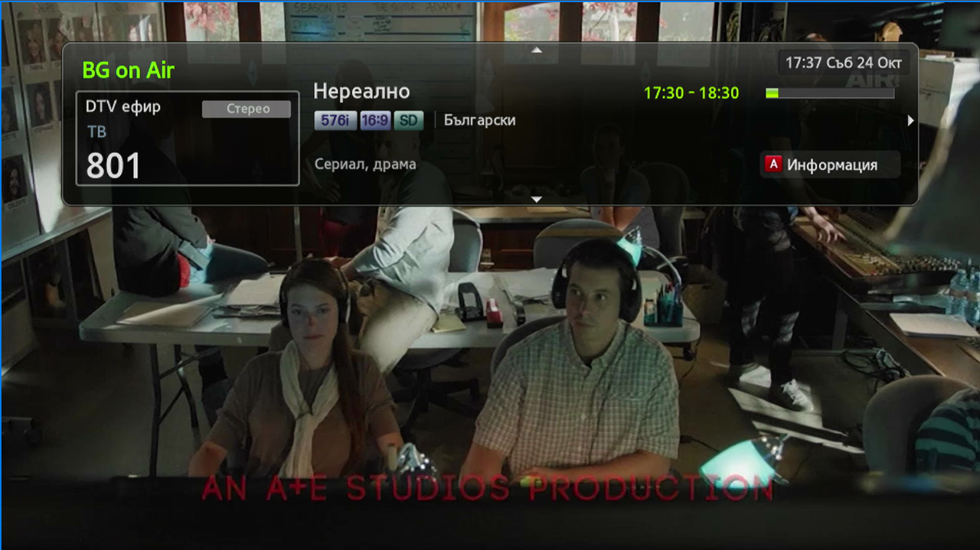Click the DTV ефир source label
The height and width of the screenshot is (550, 980).
[123, 107]
